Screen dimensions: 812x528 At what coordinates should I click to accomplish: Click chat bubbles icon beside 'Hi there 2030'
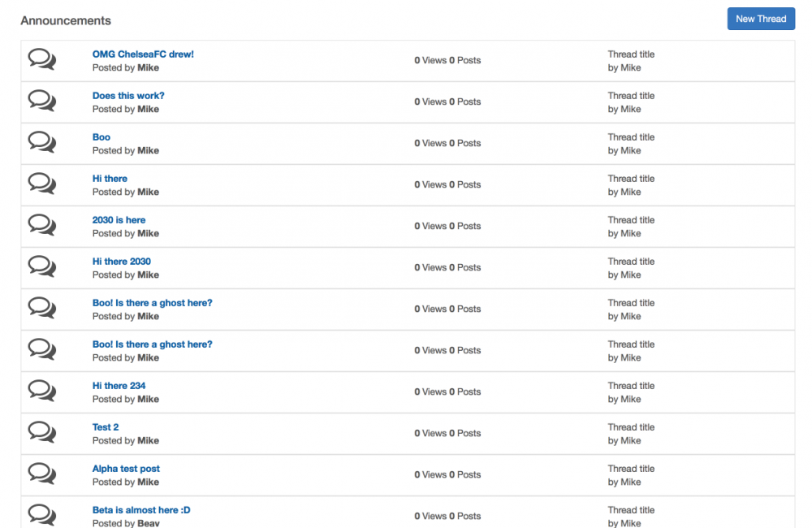pyautogui.click(x=42, y=266)
